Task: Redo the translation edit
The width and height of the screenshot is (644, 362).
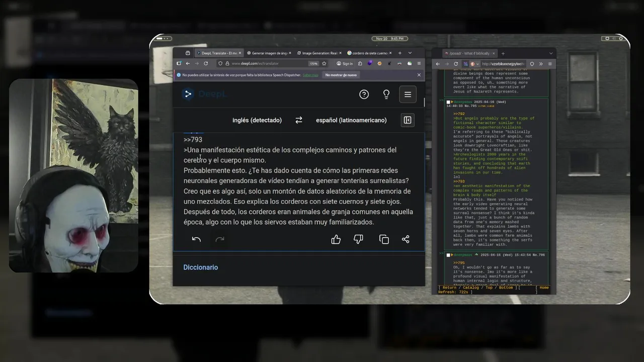Action: pos(220,239)
